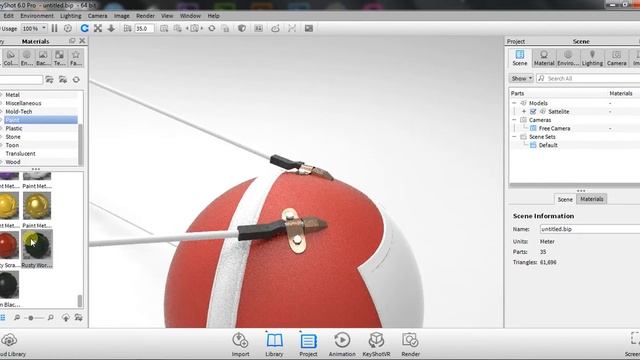Collapse the Scene Sets tree node
Viewport: 640px width, 360px height.
coord(514,137)
